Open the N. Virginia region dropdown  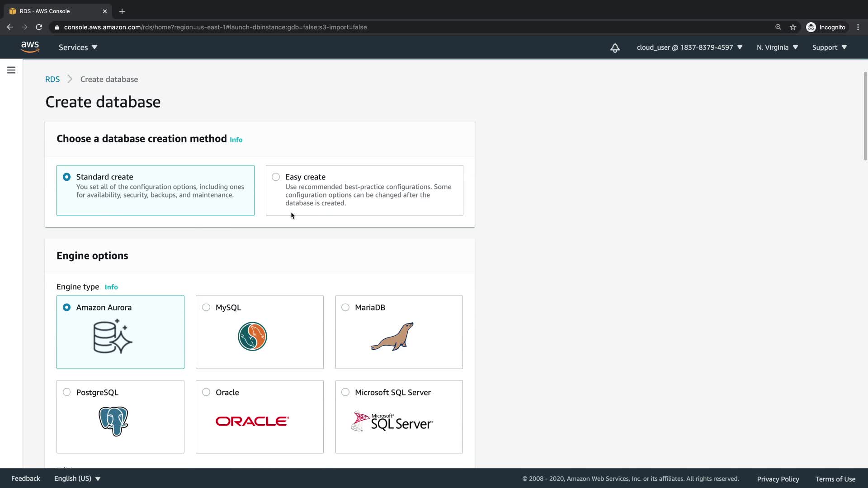click(777, 47)
